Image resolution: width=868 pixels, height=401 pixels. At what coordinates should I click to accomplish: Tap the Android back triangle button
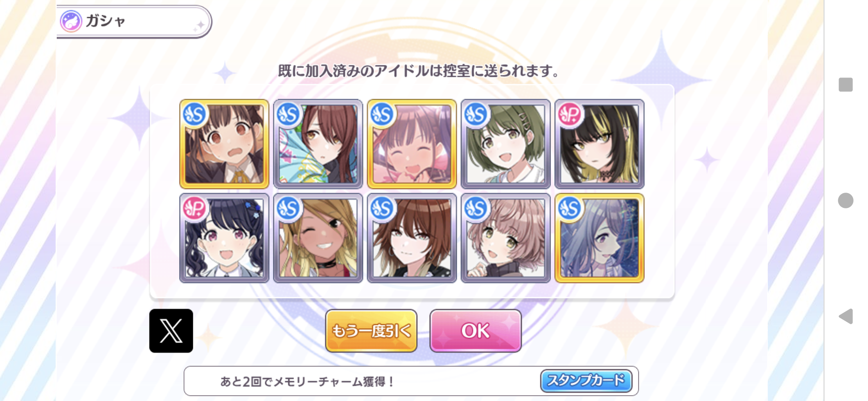pos(846,316)
